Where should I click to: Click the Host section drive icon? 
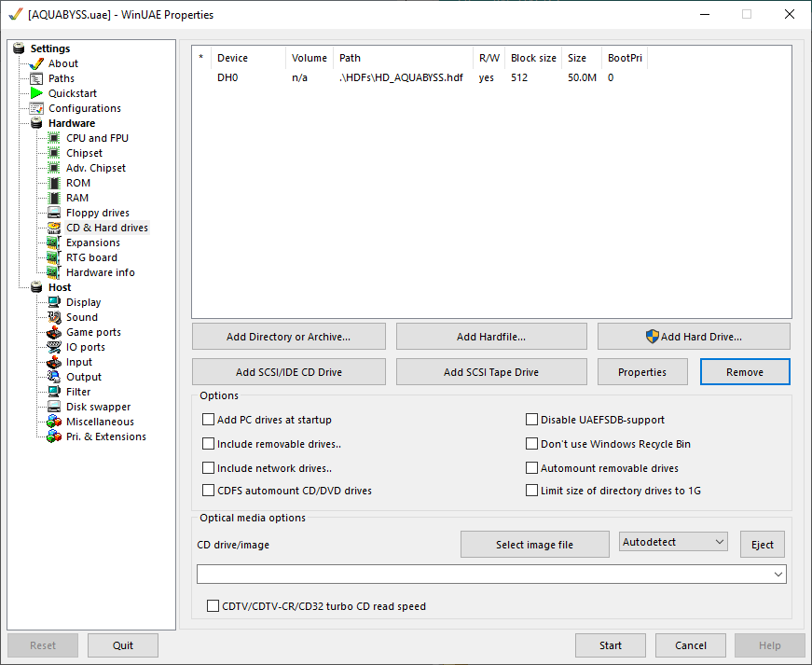tap(36, 287)
